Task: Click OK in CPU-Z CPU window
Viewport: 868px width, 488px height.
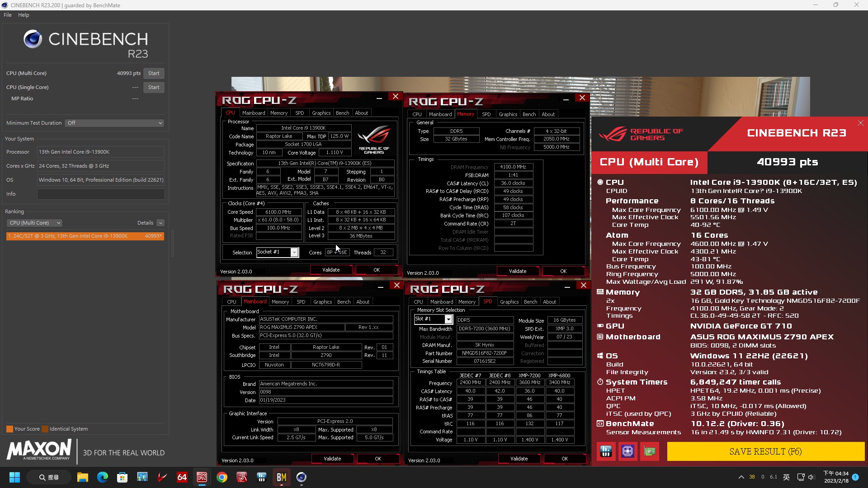Action: click(377, 270)
